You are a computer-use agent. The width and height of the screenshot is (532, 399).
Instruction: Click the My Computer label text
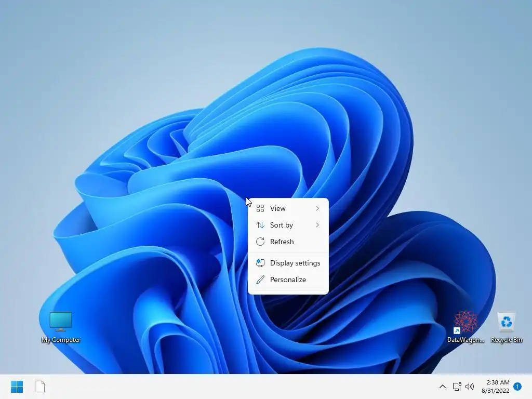[61, 340]
